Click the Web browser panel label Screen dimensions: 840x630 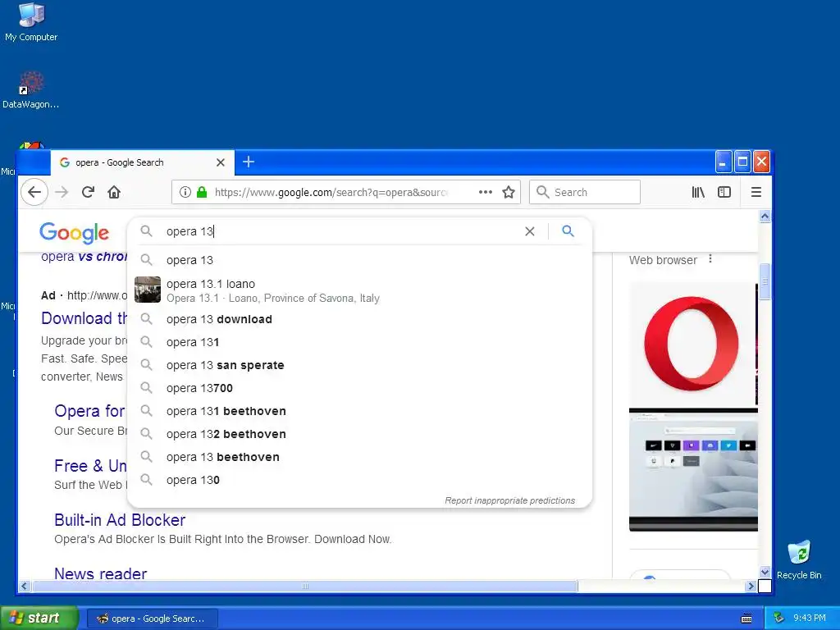pyautogui.click(x=663, y=260)
